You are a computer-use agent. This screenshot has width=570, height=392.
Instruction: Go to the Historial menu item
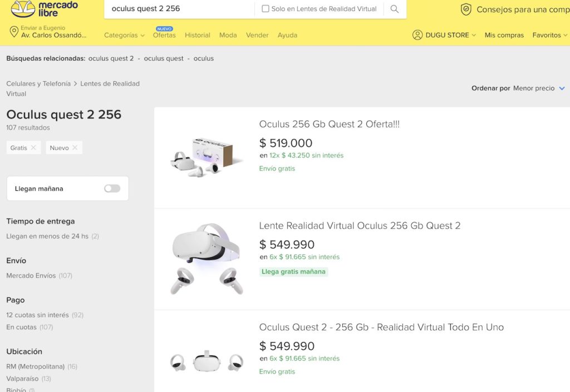(x=198, y=35)
